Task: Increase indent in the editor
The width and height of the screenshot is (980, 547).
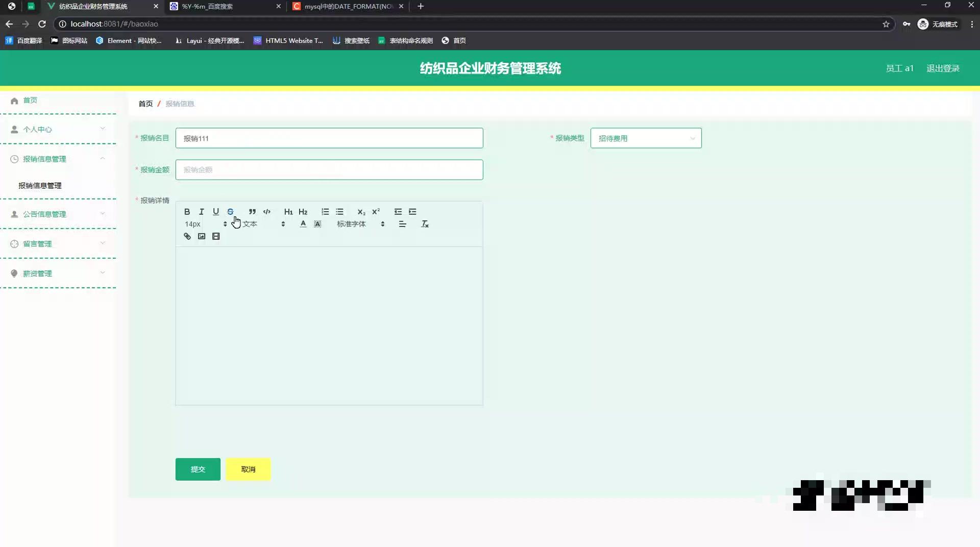Action: 412,212
